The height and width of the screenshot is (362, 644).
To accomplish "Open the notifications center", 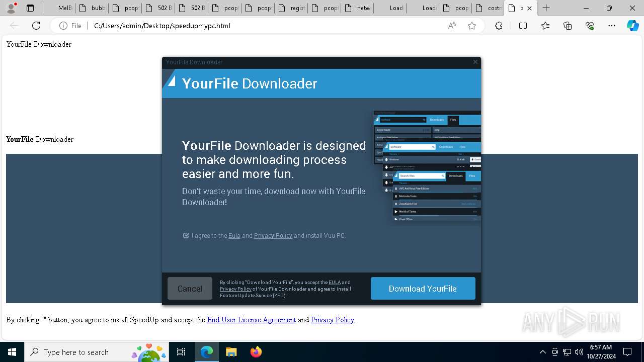I will click(x=627, y=352).
